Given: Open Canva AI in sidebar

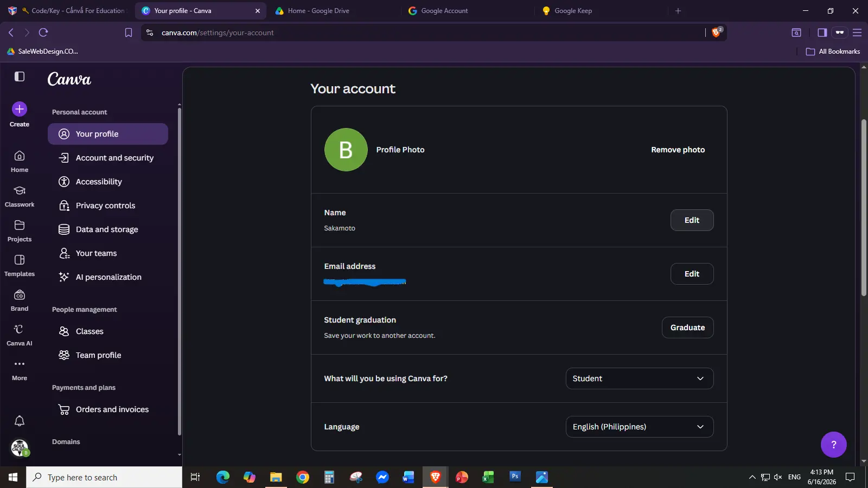Looking at the screenshot, I should pos(20,335).
